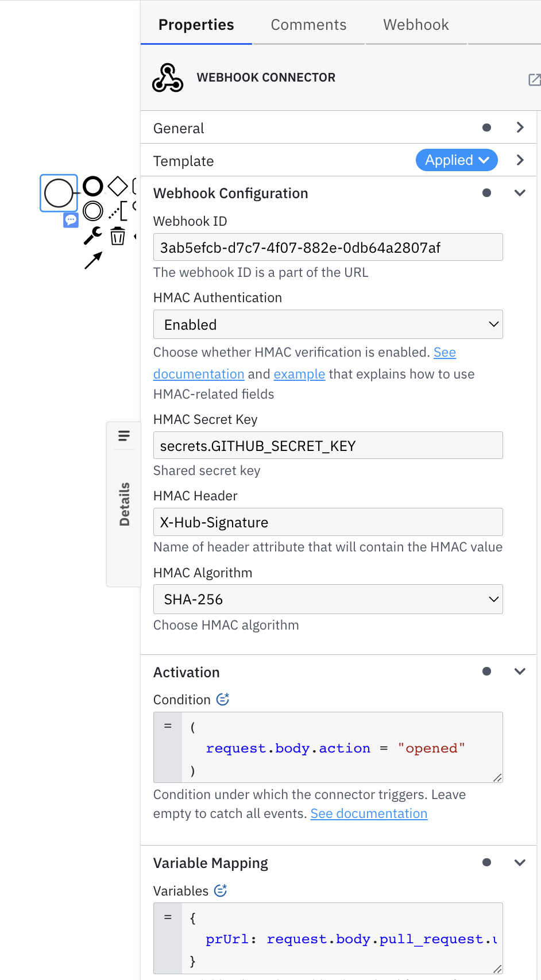Append an end event from the context pad
Viewport: 541px width, 980px height.
click(92, 186)
